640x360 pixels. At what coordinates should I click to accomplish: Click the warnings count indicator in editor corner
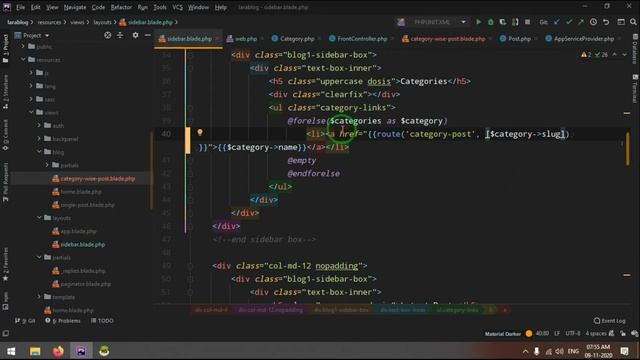point(586,55)
